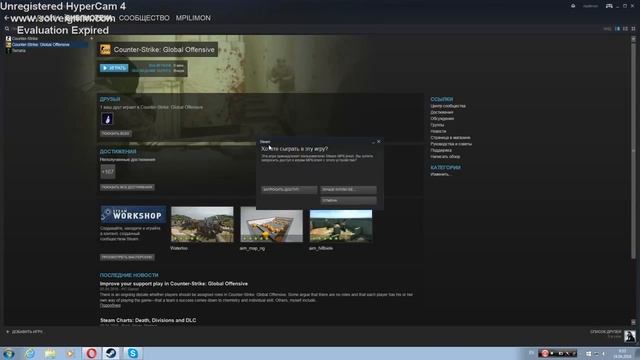This screenshot has height=360, width=640.
Task: Open the media player taskbar icon
Action: (71, 353)
